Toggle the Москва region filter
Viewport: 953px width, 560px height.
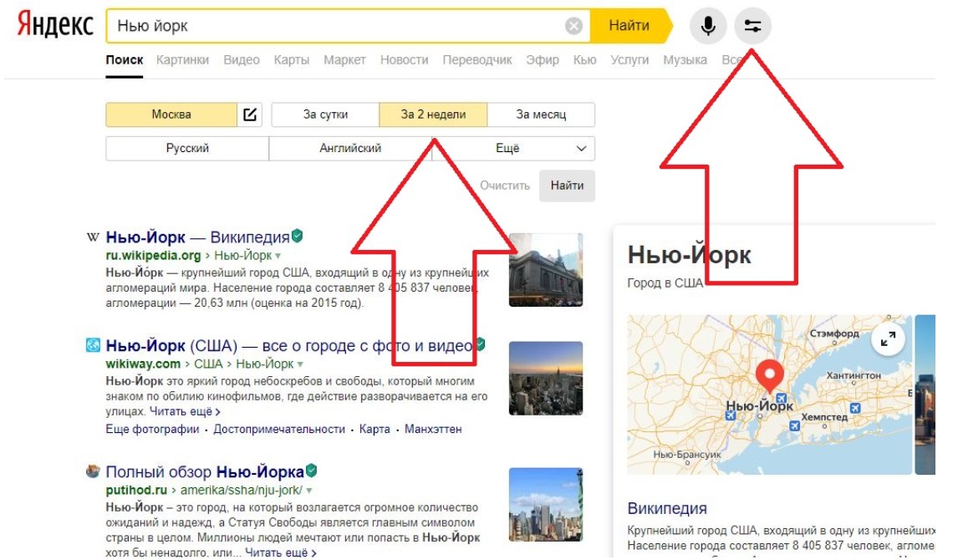click(171, 115)
